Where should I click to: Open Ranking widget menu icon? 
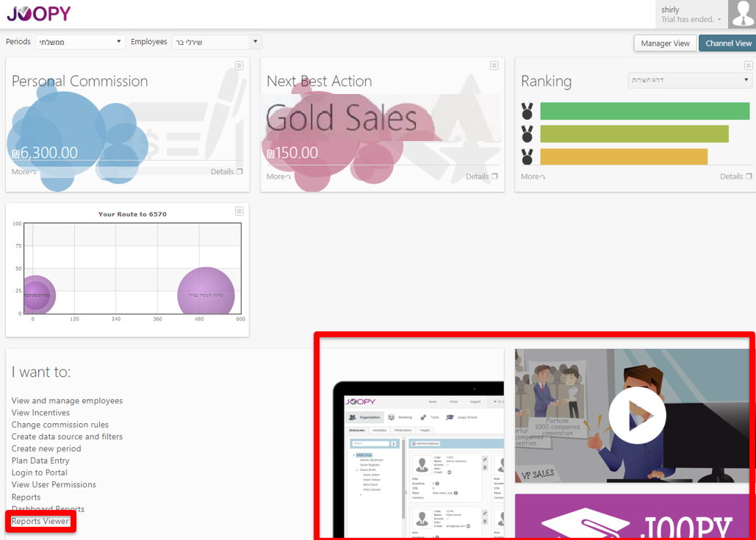coord(748,65)
